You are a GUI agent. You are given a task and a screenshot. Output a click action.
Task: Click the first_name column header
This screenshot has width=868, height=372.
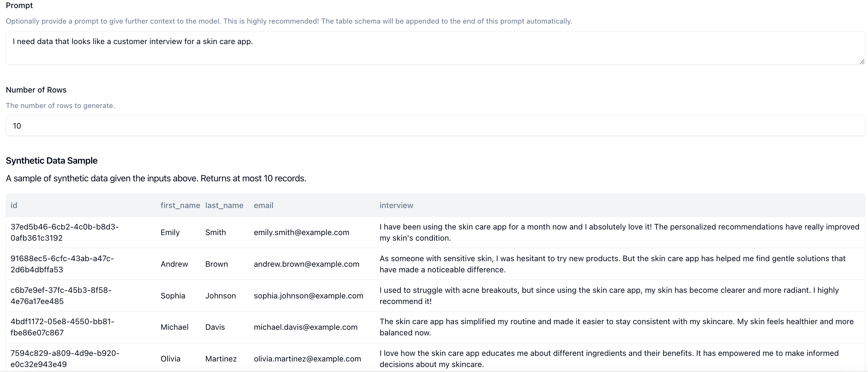[x=180, y=205]
